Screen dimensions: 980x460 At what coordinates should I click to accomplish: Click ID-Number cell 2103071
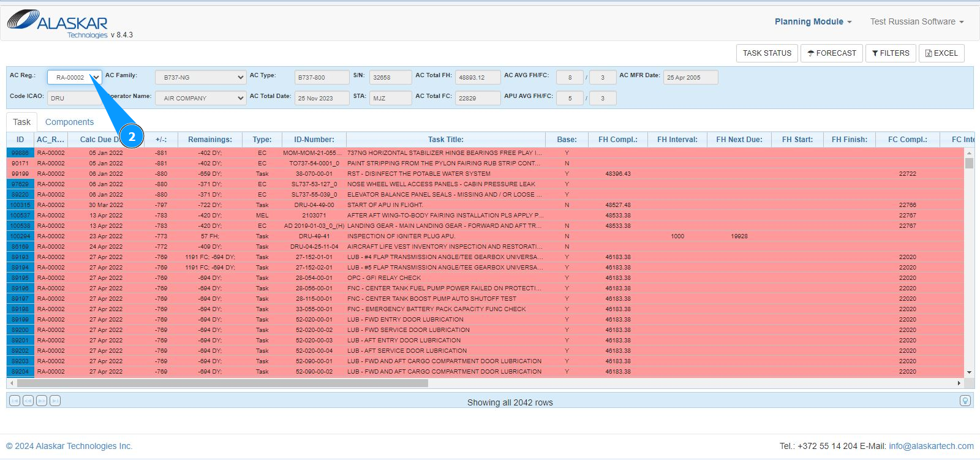click(314, 216)
